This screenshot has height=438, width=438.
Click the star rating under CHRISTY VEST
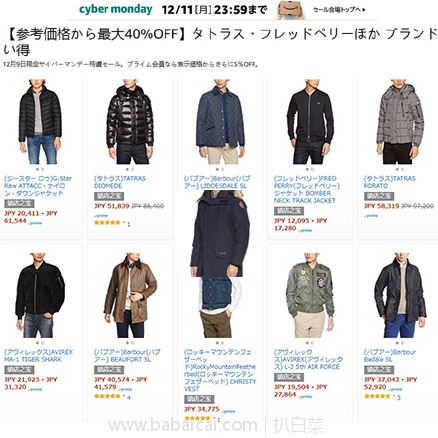pos(197,418)
